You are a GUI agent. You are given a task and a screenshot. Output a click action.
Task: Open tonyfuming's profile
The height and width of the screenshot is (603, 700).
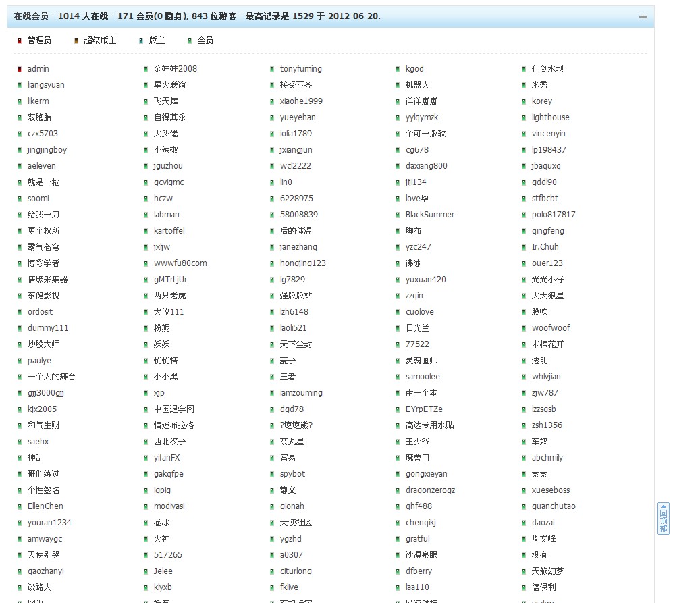(x=301, y=68)
